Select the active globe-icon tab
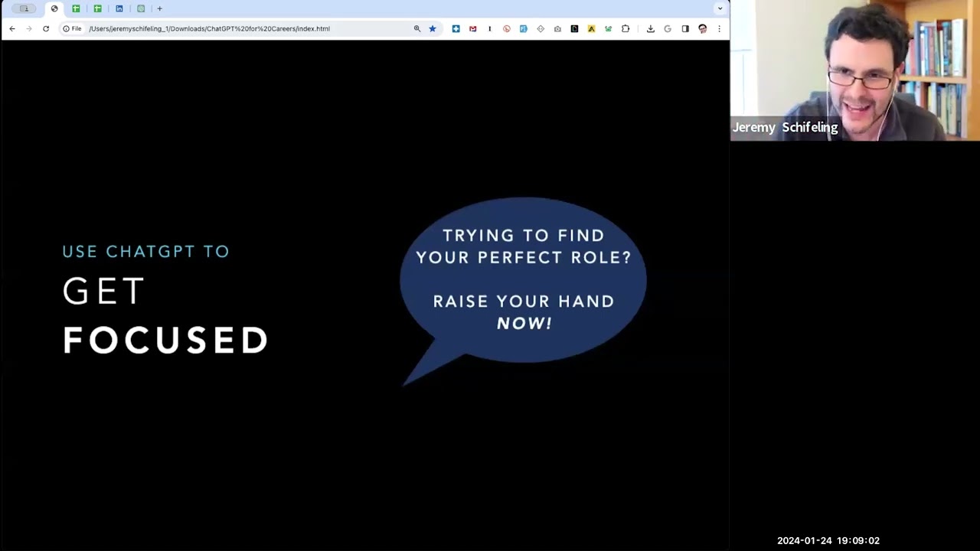The height and width of the screenshot is (551, 980). (54, 8)
